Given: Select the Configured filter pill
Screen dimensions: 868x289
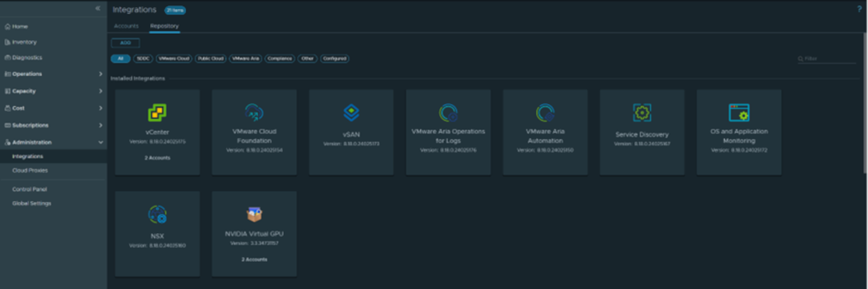Looking at the screenshot, I should pos(335,59).
